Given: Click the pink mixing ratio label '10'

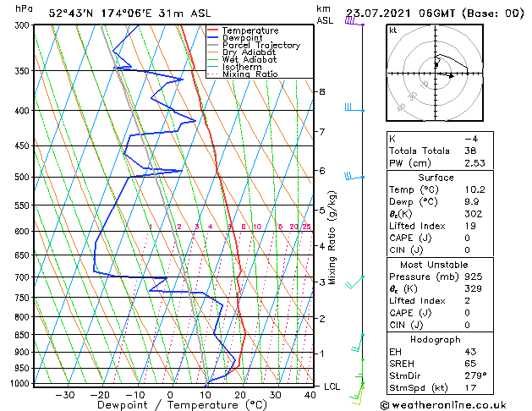Looking at the screenshot, I should [257, 227].
